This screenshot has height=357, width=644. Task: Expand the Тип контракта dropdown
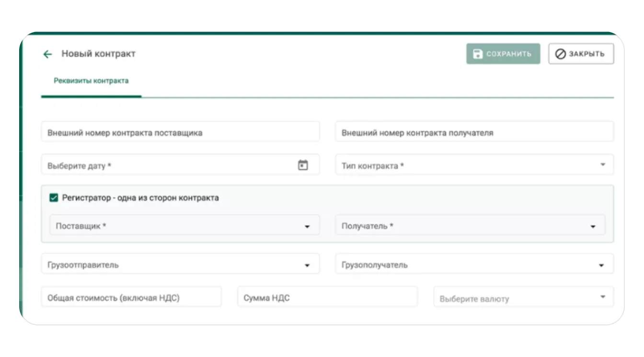[602, 165]
